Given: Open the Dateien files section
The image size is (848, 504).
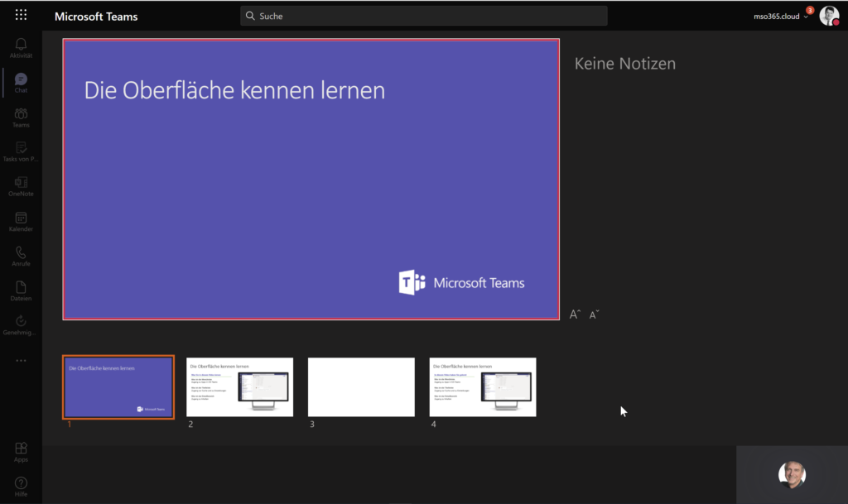Looking at the screenshot, I should (x=21, y=290).
